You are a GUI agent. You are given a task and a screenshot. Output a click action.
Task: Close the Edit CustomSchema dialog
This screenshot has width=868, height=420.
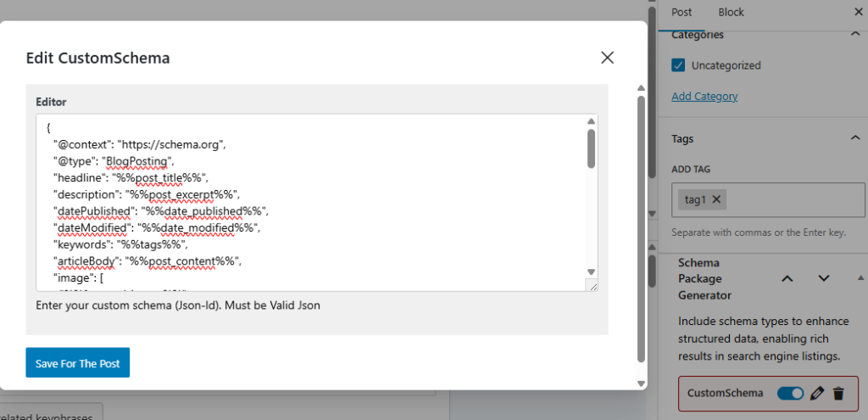607,58
